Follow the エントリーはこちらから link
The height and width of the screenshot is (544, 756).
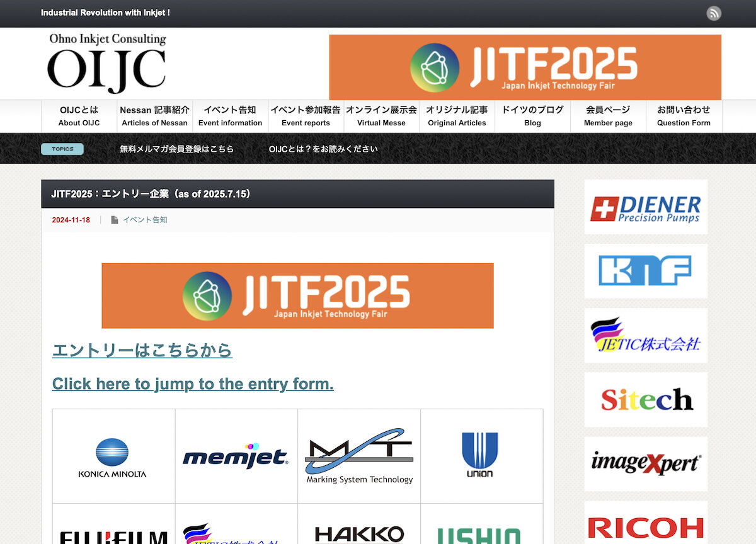(x=142, y=350)
